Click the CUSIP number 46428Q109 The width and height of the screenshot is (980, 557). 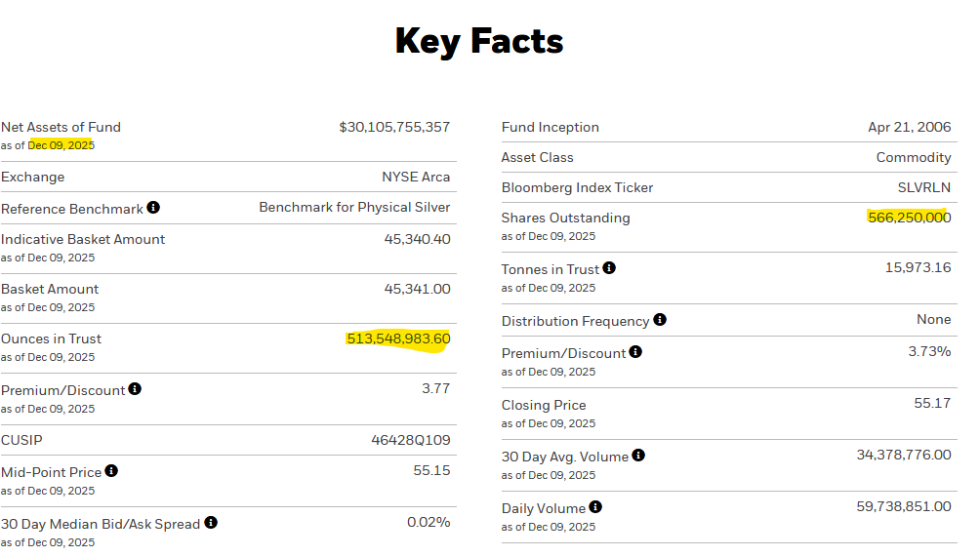(410, 440)
